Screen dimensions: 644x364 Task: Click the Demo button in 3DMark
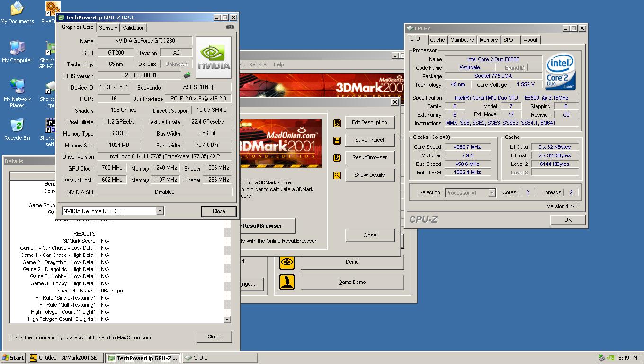point(352,262)
